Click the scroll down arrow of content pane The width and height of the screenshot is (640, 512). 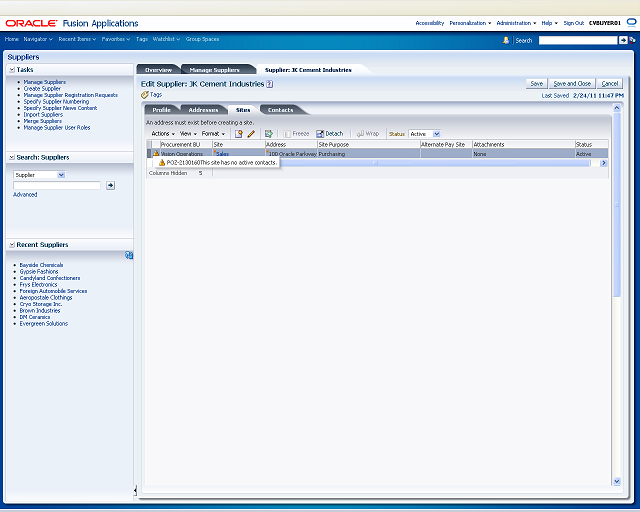pyautogui.click(x=617, y=481)
